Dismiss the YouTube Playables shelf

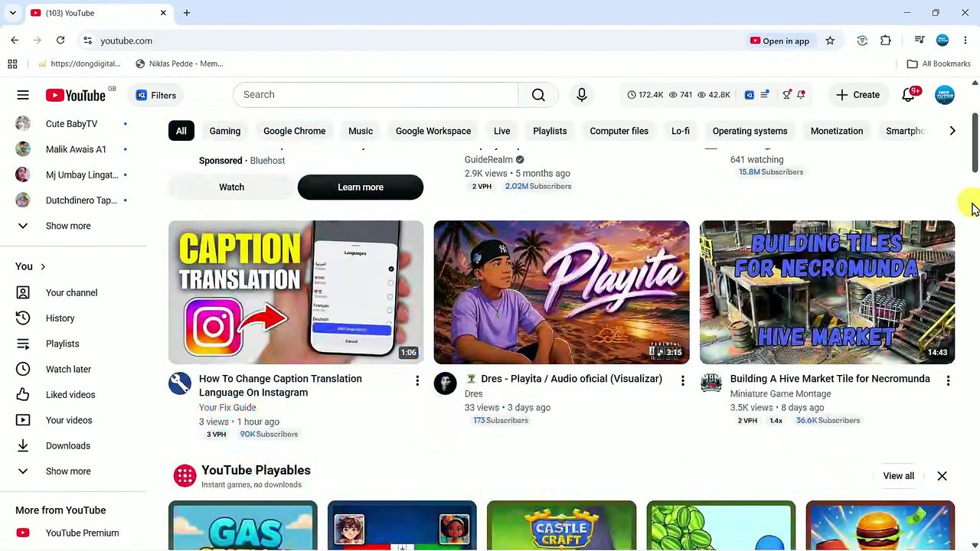[942, 476]
